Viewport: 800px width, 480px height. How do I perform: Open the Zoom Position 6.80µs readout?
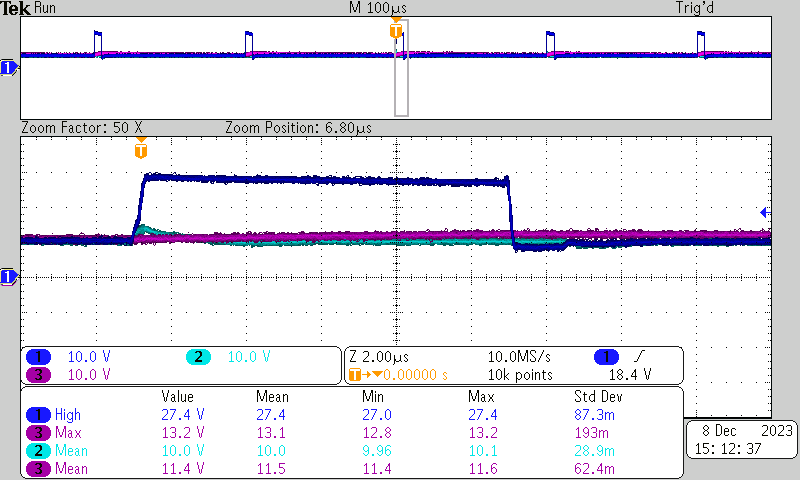point(298,128)
